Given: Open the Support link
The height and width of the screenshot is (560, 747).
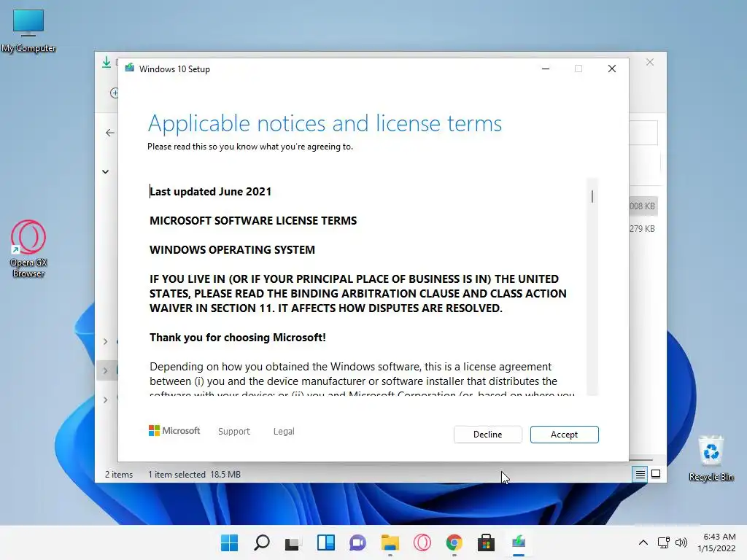Looking at the screenshot, I should tap(234, 431).
